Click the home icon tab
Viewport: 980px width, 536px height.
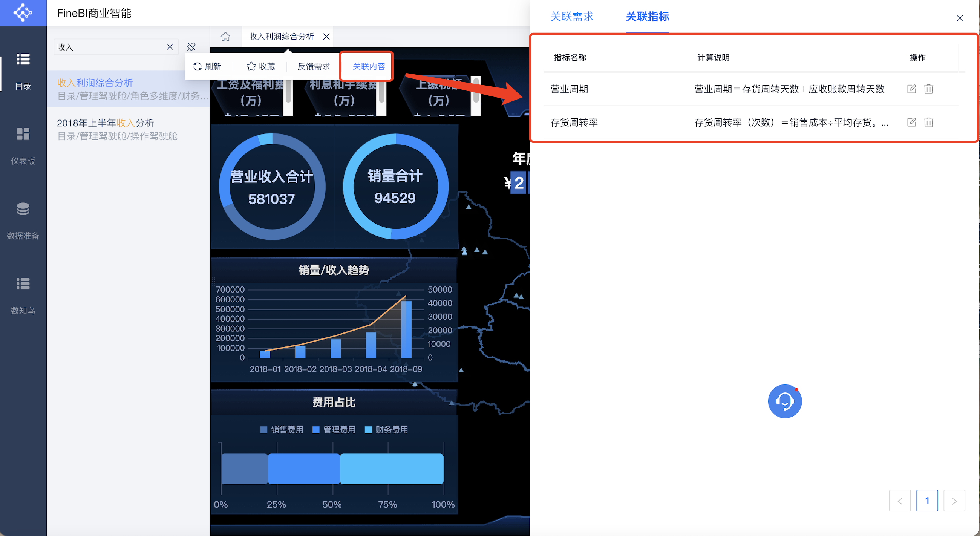225,37
